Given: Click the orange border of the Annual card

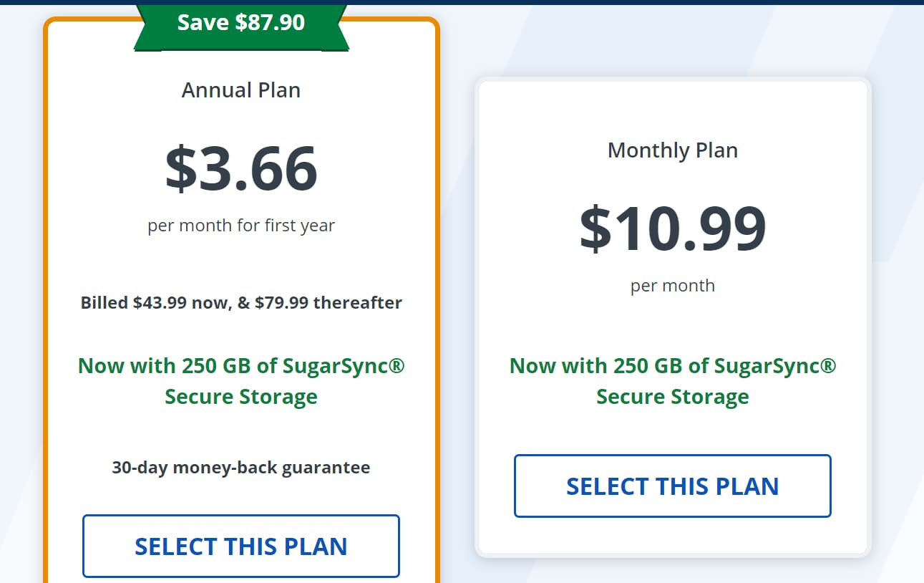Looking at the screenshot, I should [46, 286].
